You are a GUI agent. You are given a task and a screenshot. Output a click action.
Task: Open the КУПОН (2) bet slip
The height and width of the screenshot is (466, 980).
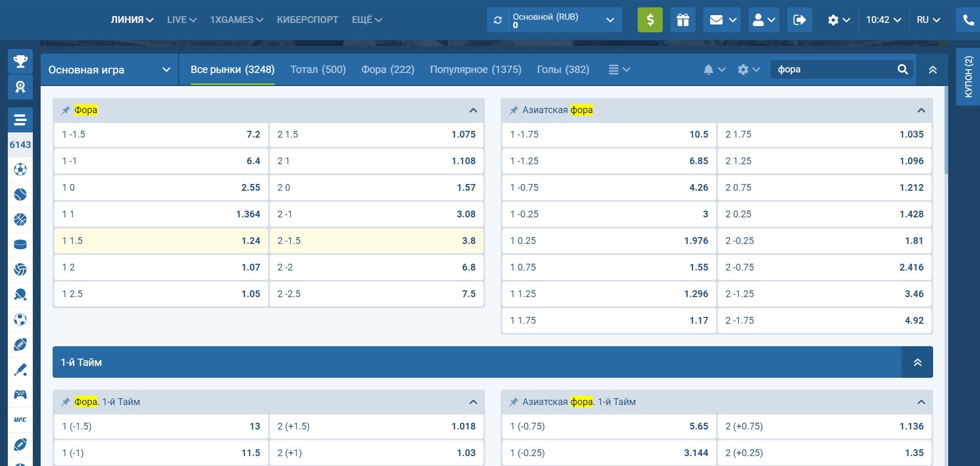coord(968,77)
